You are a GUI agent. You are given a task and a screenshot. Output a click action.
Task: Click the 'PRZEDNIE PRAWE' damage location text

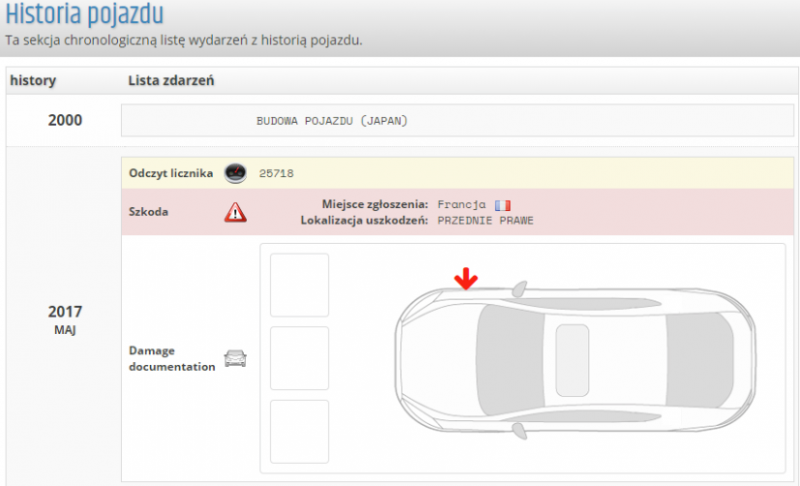(x=486, y=220)
